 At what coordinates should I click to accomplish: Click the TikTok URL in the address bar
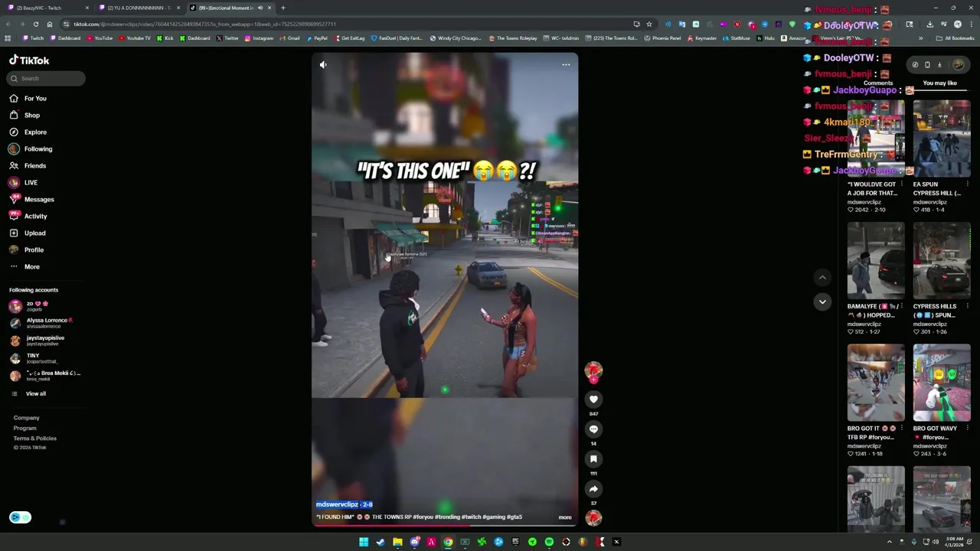tap(204, 24)
